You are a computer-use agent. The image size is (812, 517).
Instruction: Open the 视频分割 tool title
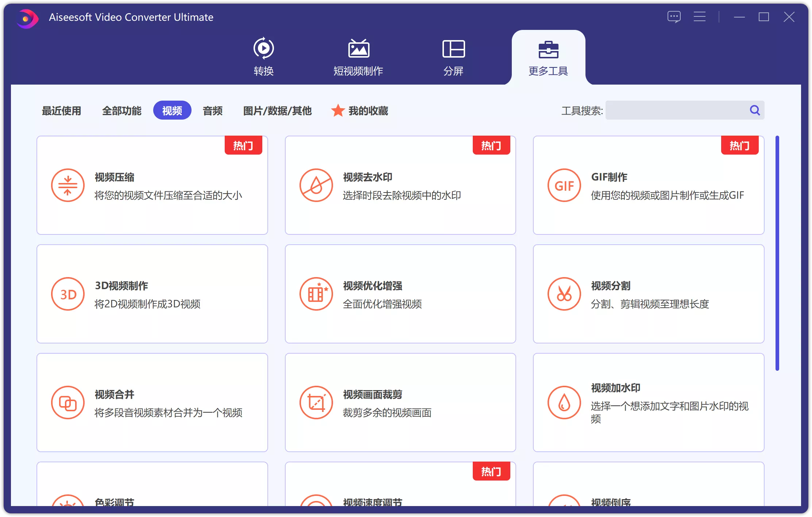611,286
